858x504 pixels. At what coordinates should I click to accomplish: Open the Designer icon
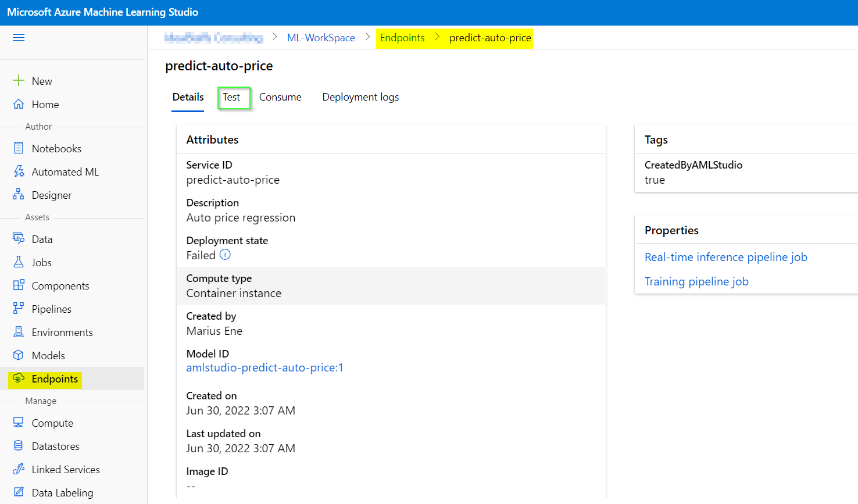[19, 195]
